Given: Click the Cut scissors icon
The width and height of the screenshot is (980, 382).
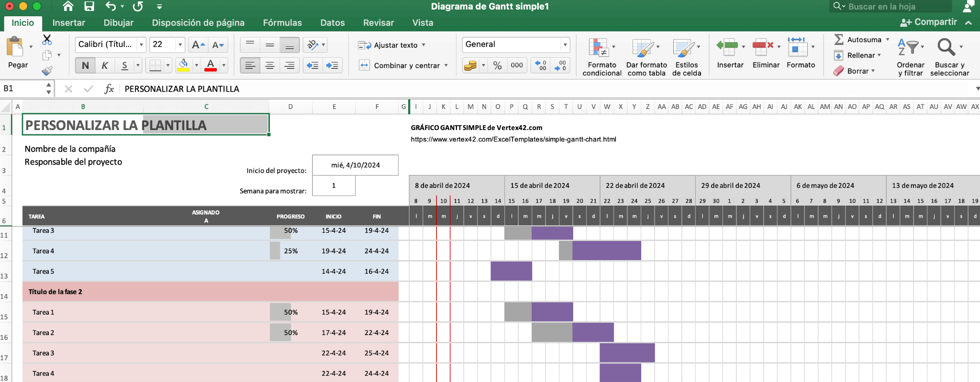Looking at the screenshot, I should 47,40.
